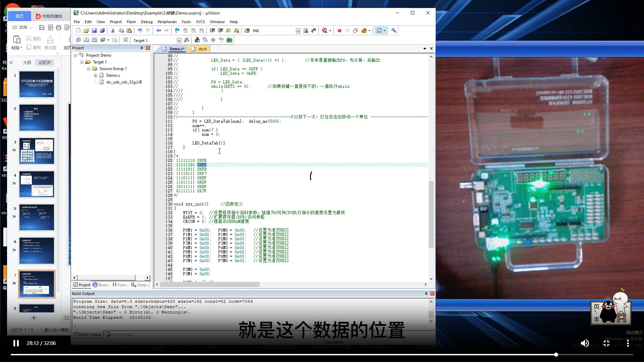
Task: Open editor tab list dropdown arrow
Action: [x=425, y=49]
